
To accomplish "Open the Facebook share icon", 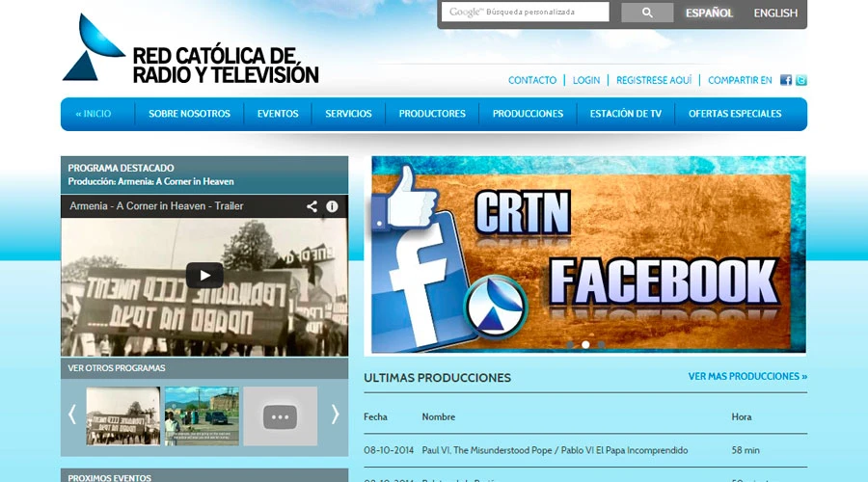I will tap(786, 80).
